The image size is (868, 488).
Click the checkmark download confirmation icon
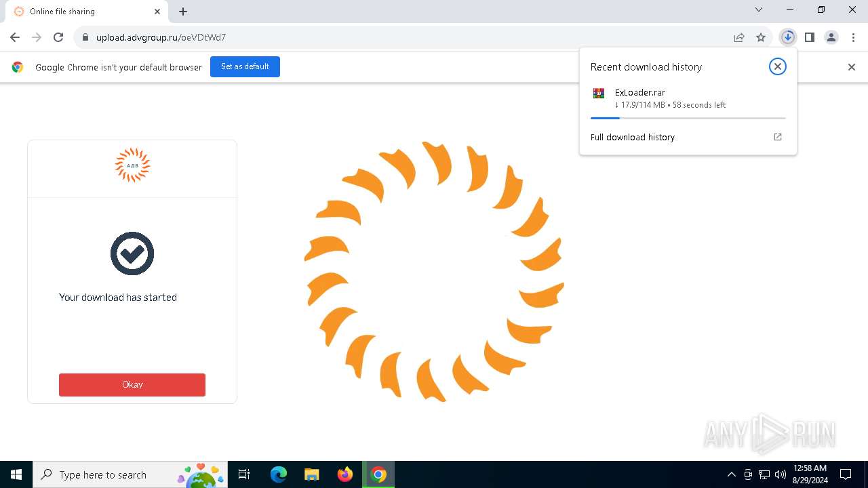tap(132, 253)
